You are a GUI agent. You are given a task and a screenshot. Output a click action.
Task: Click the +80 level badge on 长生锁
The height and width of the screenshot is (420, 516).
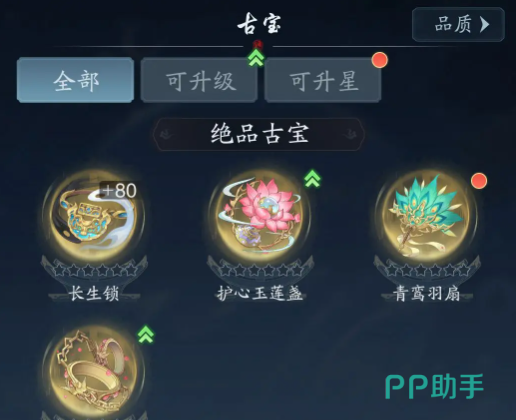point(119,190)
